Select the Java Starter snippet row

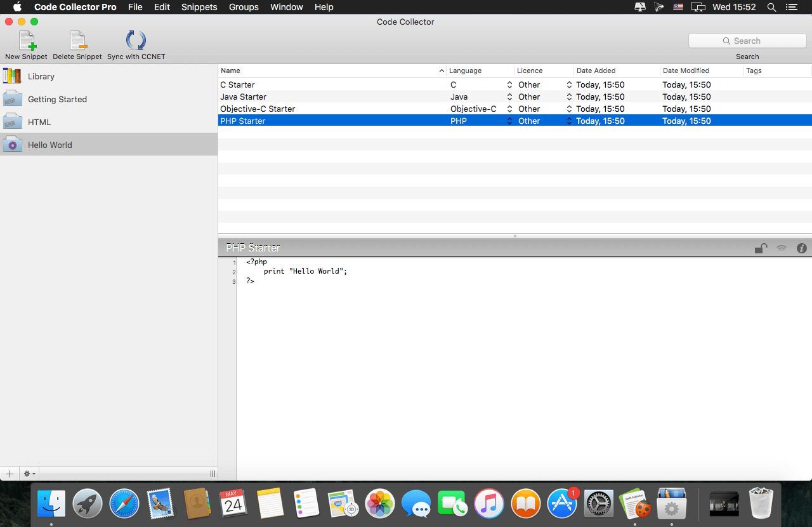point(515,97)
